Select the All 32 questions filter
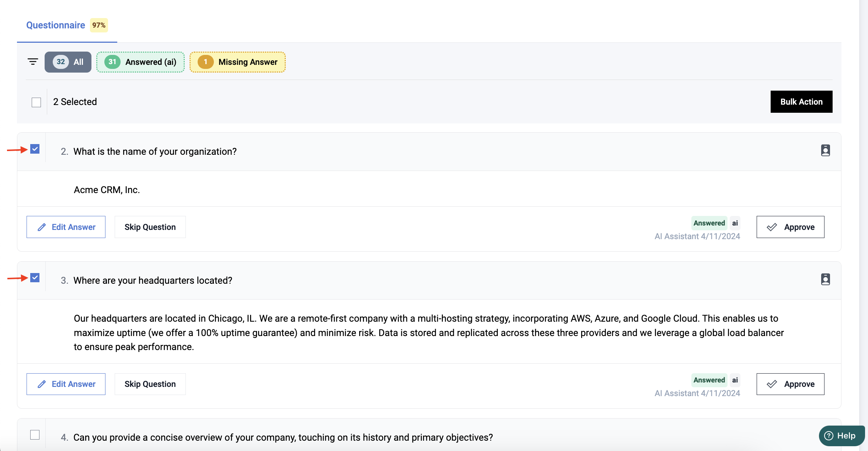The image size is (868, 451). tap(68, 62)
